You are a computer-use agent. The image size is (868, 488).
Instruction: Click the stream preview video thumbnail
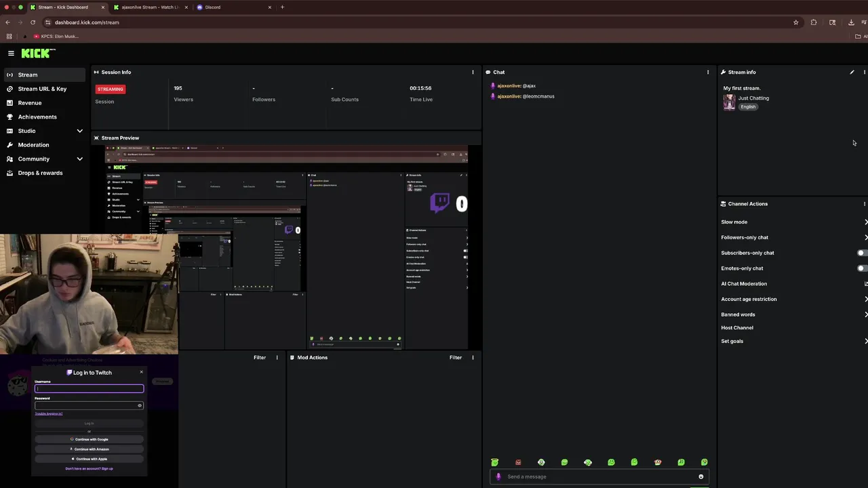pos(286,247)
